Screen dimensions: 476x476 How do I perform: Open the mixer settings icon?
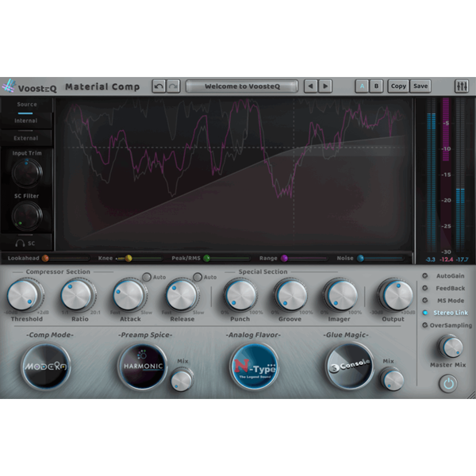pyautogui.click(x=462, y=86)
